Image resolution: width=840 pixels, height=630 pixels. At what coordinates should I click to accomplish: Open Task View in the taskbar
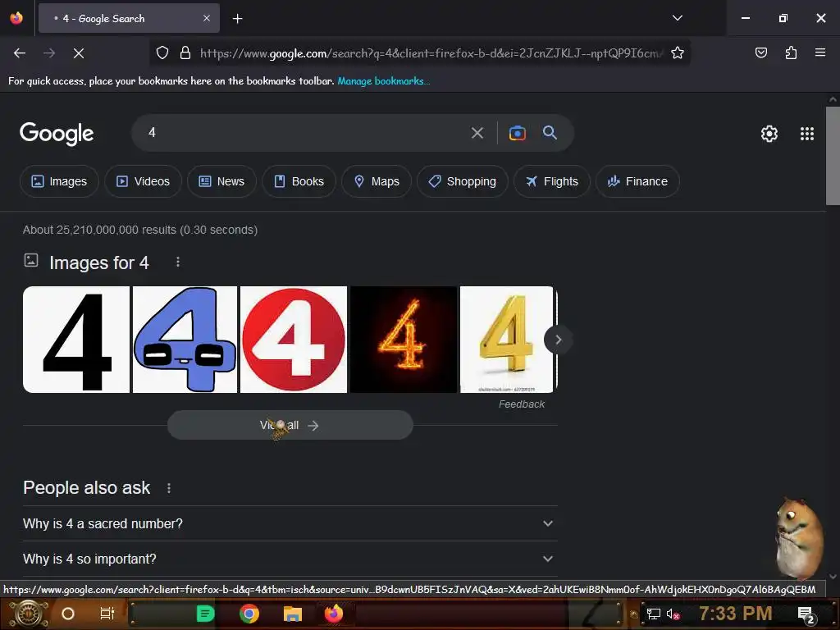point(107,614)
